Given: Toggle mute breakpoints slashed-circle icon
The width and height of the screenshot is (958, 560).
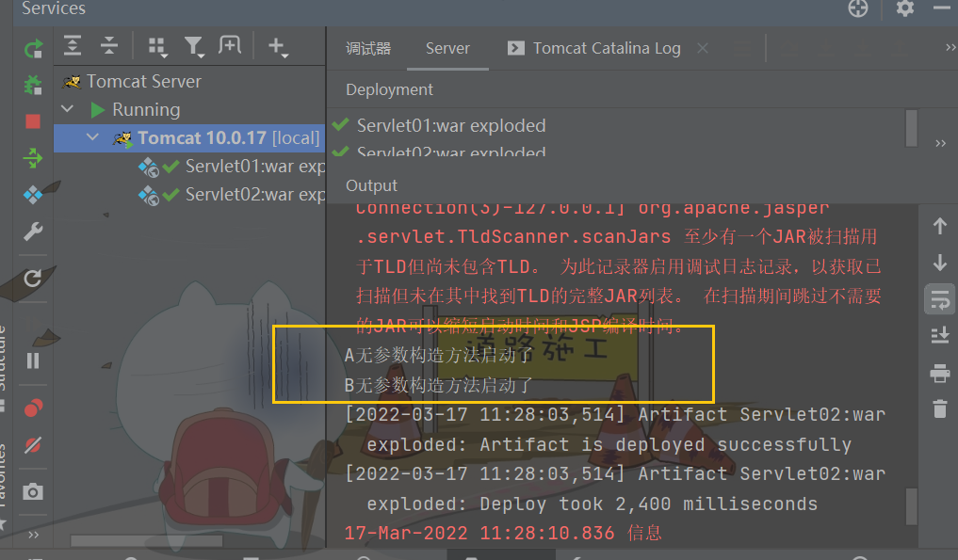Looking at the screenshot, I should pyautogui.click(x=33, y=445).
